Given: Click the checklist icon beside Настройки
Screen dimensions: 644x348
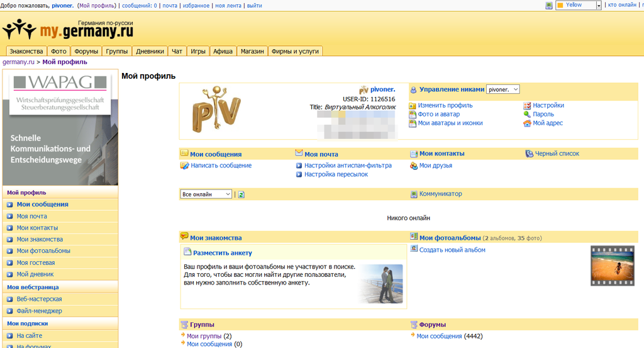Looking at the screenshot, I should click(x=527, y=106).
